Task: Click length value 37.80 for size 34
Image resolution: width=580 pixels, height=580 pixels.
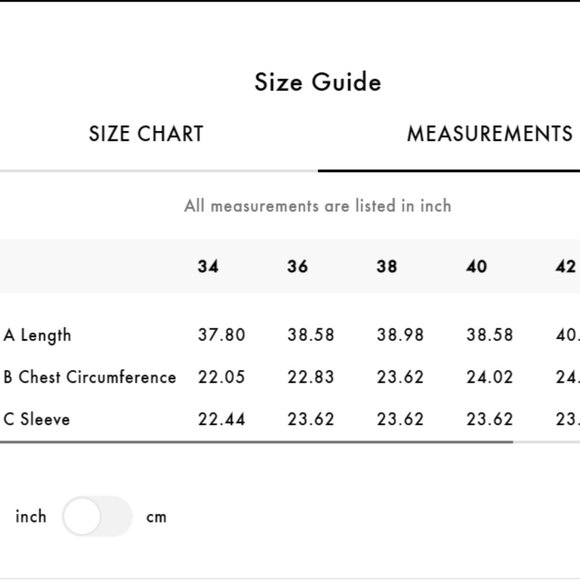Action: [222, 335]
